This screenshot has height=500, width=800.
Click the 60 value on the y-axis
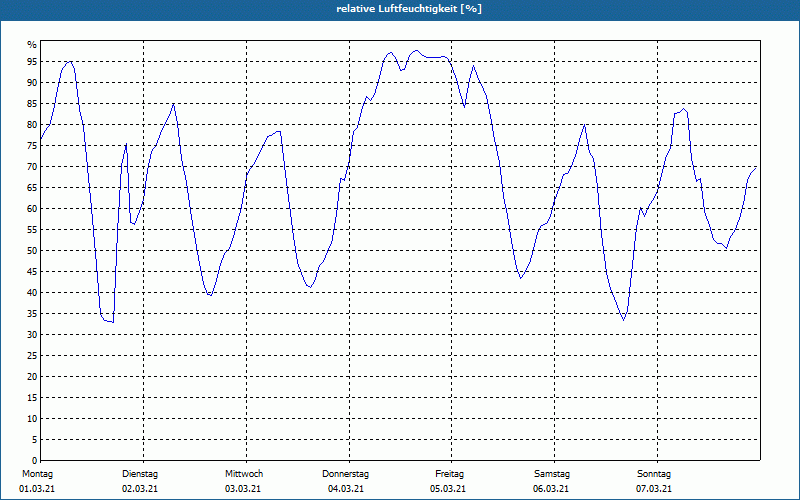pos(32,209)
